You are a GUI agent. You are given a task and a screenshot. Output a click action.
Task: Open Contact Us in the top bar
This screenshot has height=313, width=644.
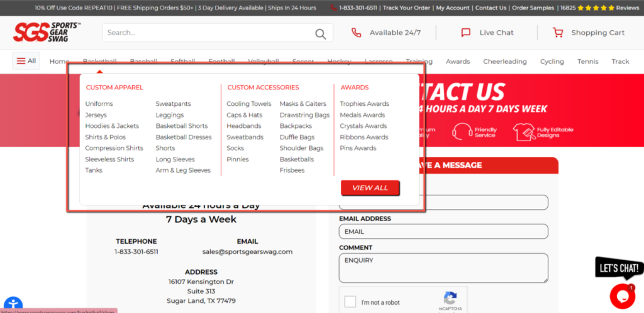491,8
